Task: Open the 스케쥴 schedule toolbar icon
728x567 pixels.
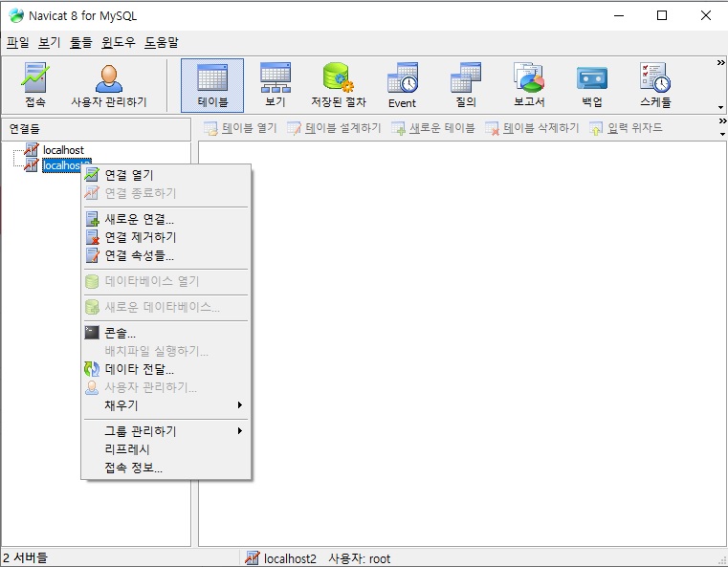Action: point(655,85)
